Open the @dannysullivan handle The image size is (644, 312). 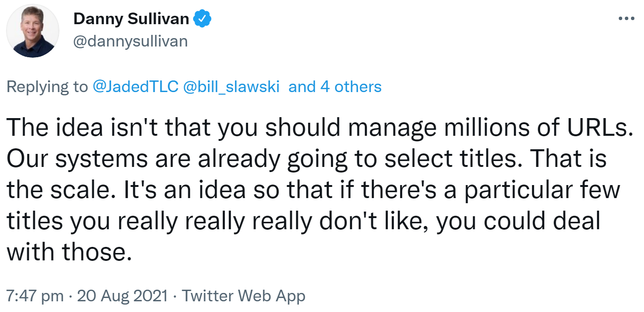pyautogui.click(x=130, y=41)
